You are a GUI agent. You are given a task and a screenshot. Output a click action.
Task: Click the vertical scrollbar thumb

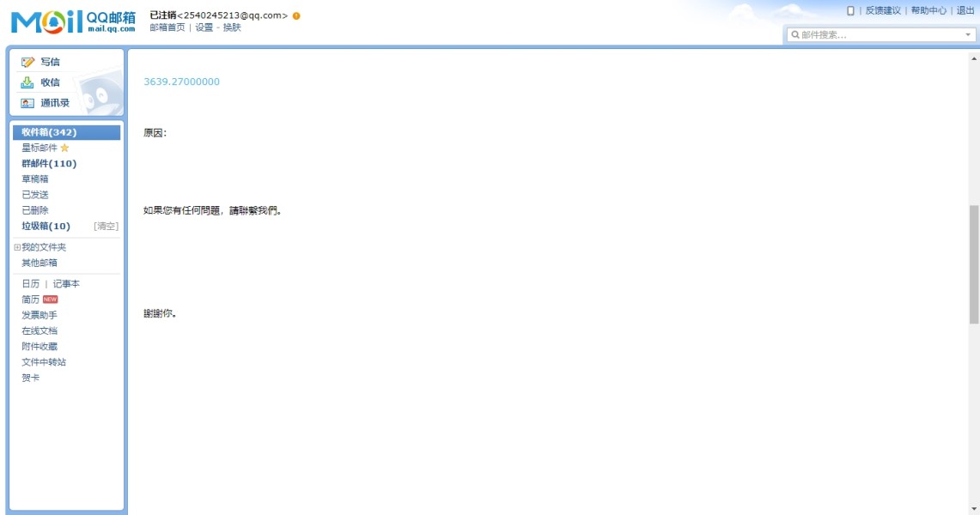974,264
